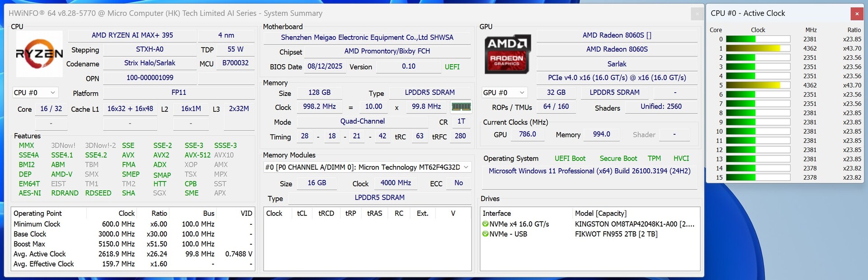
Task: Select the KINGSTON OM8TAP42048K1-A00 drive entry
Action: point(634,224)
